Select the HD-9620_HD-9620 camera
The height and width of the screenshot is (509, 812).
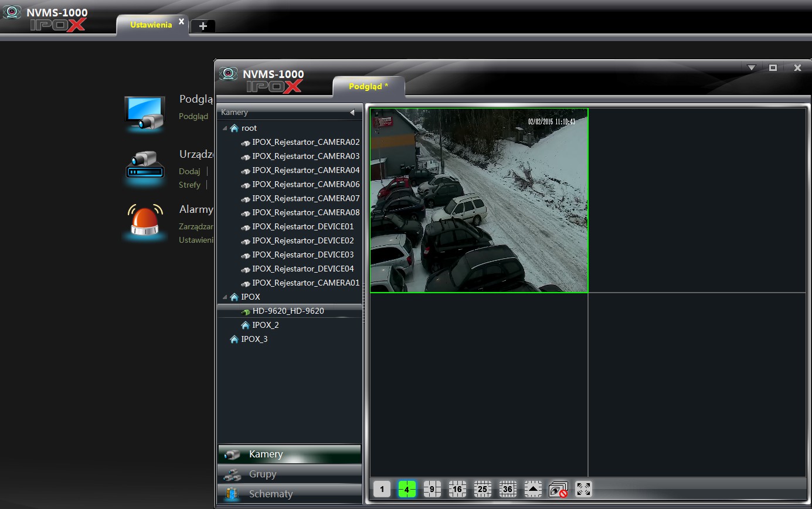288,311
